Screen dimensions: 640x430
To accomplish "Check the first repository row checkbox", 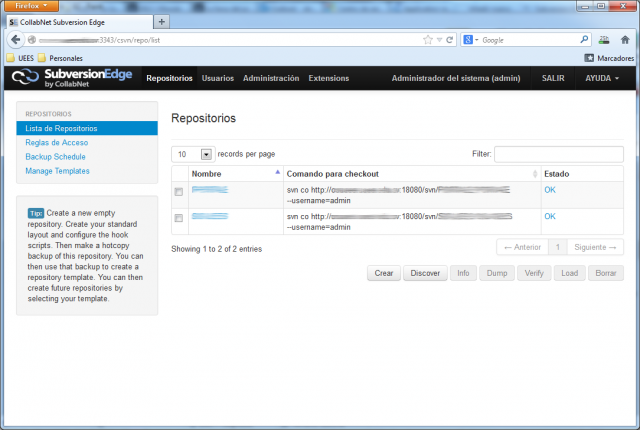I will (x=179, y=192).
